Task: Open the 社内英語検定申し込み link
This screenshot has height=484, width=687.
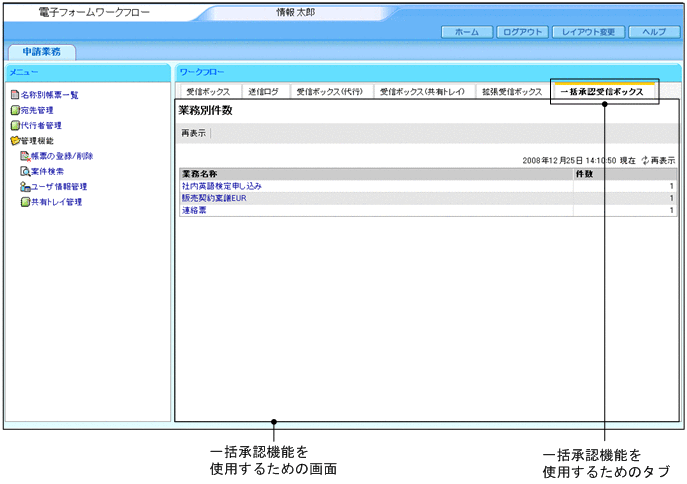Action: [x=221, y=186]
